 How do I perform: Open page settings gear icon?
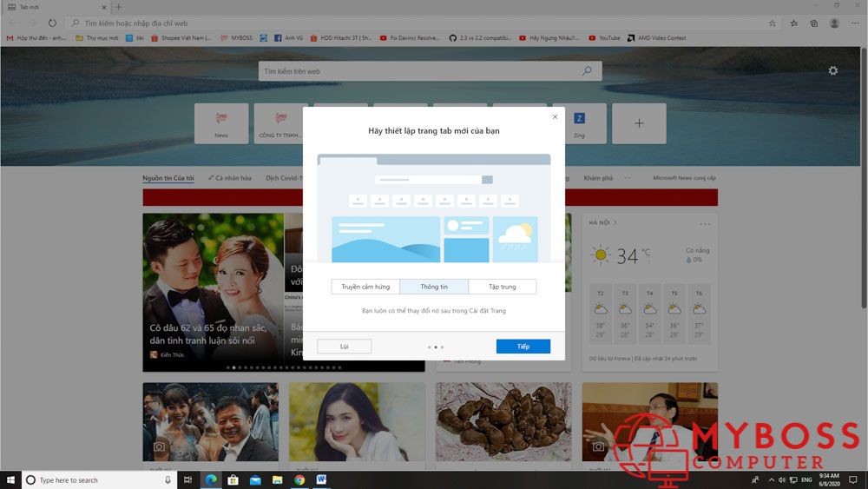pos(833,70)
